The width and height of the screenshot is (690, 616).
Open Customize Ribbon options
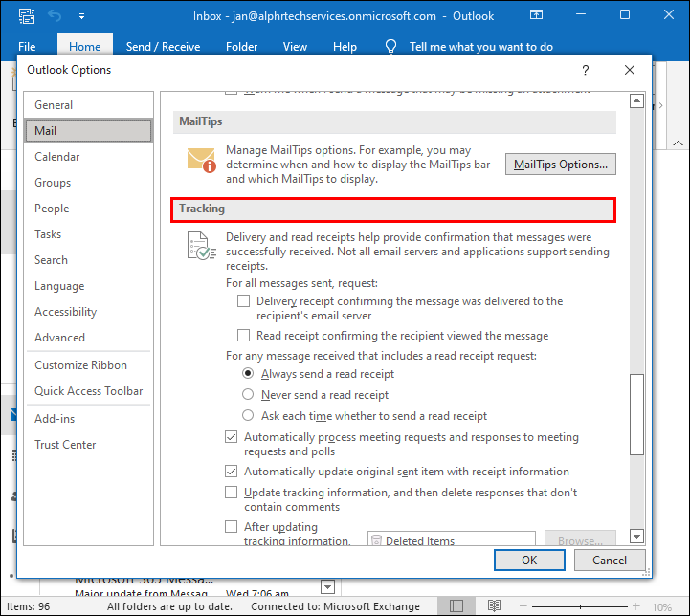click(88, 365)
